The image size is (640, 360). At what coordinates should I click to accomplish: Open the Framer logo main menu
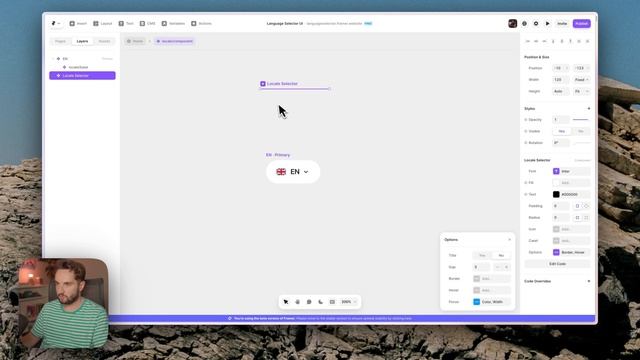(x=56, y=24)
